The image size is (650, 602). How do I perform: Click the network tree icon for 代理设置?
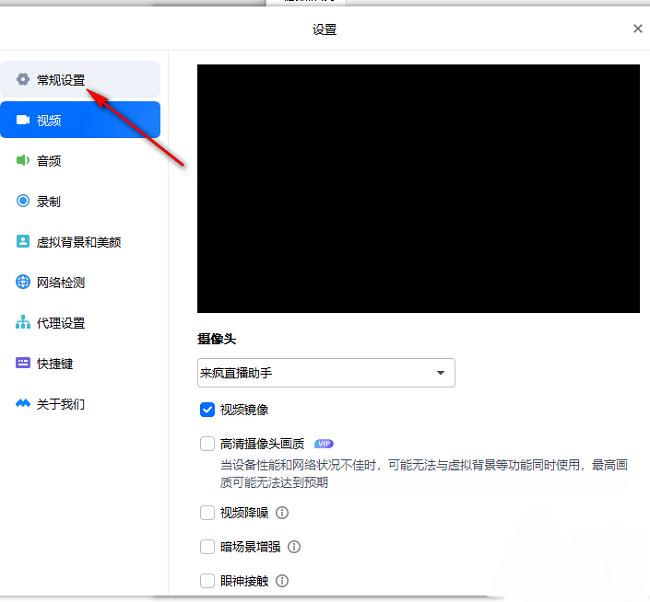(x=23, y=323)
